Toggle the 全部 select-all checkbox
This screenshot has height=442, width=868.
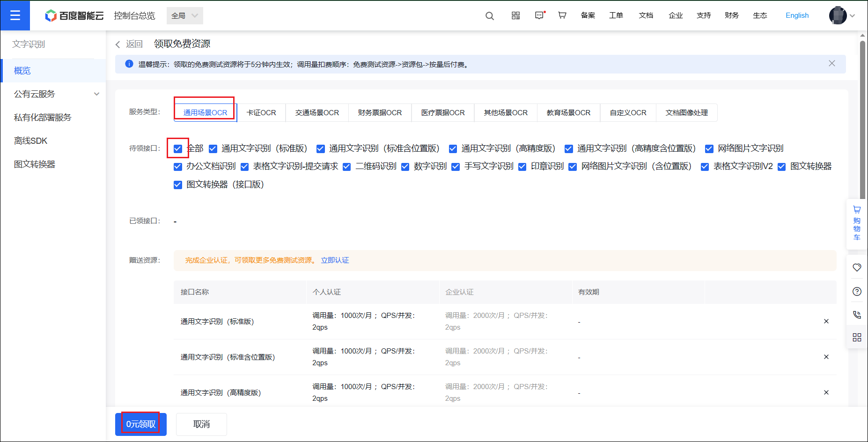click(178, 149)
